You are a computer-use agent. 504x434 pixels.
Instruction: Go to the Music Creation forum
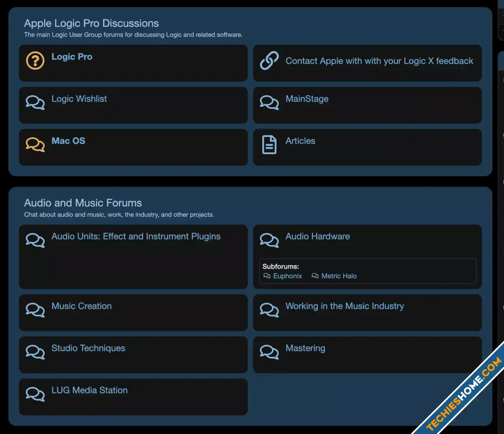(82, 306)
